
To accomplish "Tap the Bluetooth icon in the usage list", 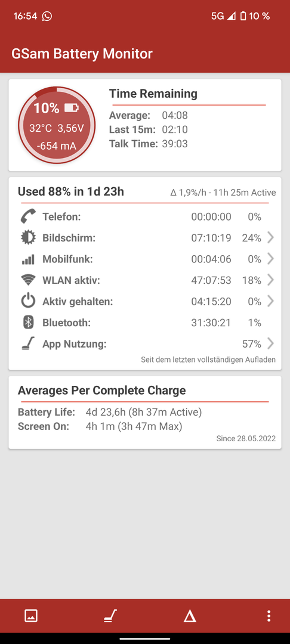I will click(28, 323).
